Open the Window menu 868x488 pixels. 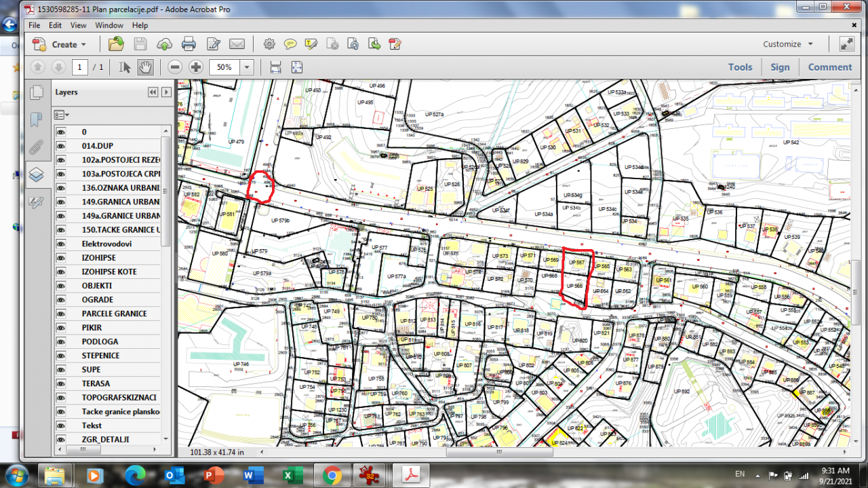108,25
